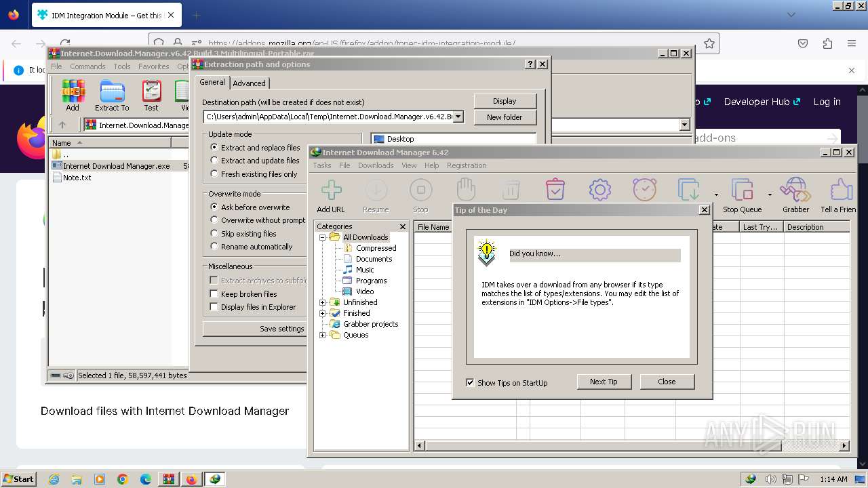Open the media player taskbar icon
The height and width of the screenshot is (488, 868).
coord(100,479)
